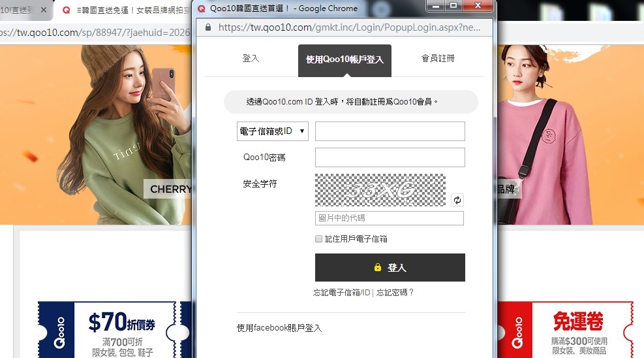
Task: Enable 記住用戶電子信箱 checkbox
Action: click(x=318, y=239)
